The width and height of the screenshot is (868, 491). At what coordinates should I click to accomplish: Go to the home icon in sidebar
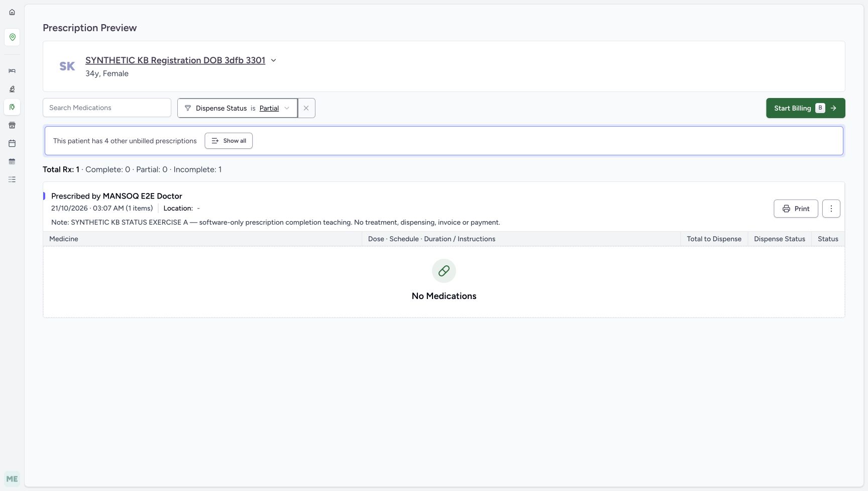tap(12, 12)
